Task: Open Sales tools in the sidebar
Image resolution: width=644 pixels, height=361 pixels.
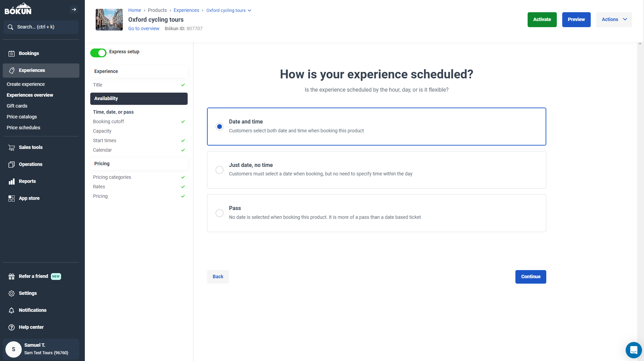Action: [41, 148]
